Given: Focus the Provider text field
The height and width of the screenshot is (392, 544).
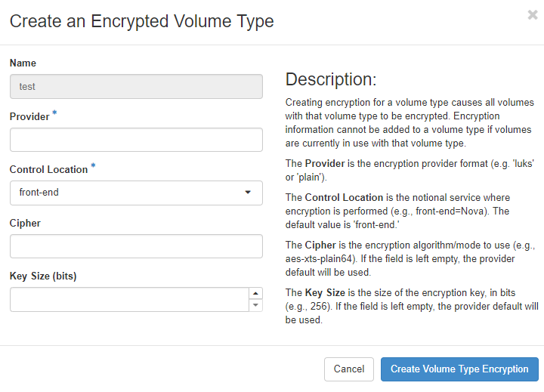Looking at the screenshot, I should (x=136, y=140).
